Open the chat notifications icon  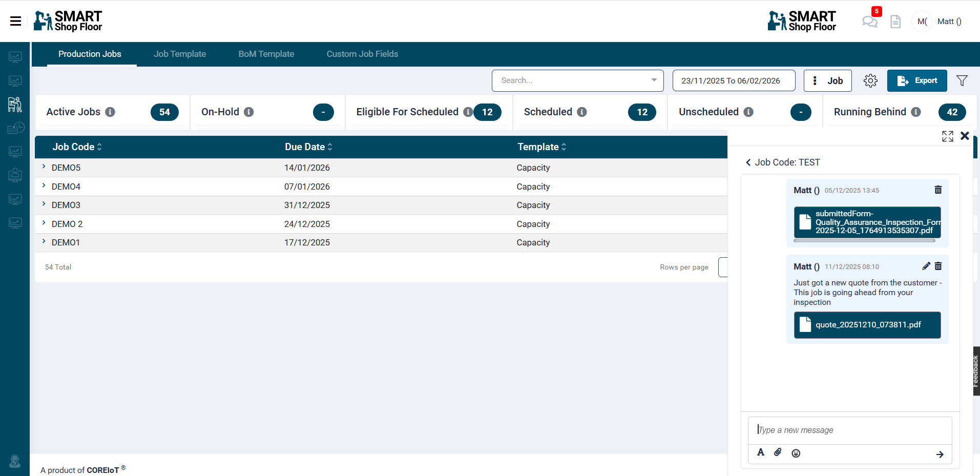coord(870,22)
